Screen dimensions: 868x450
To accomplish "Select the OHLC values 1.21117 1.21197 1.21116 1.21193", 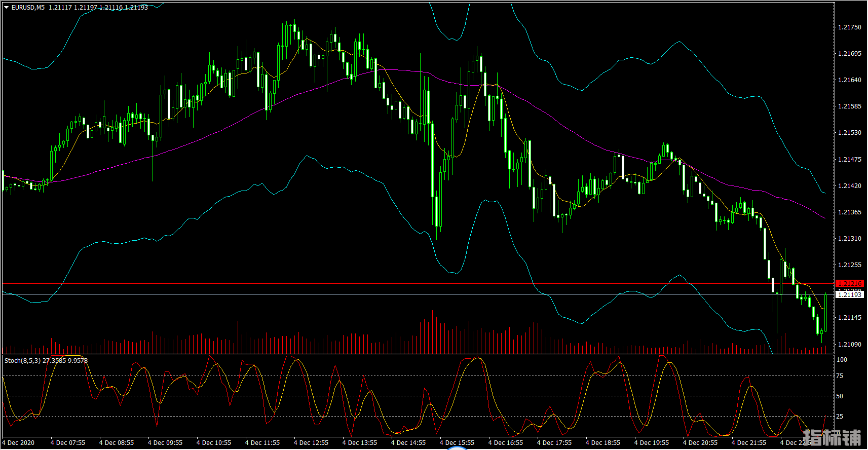I will click(98, 8).
